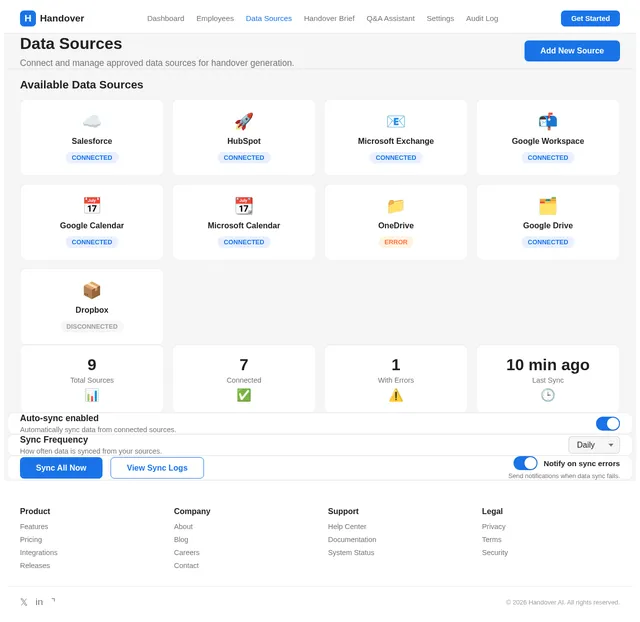Click the HubSpot CONNECTED badge
The image size is (640, 622).
click(244, 158)
